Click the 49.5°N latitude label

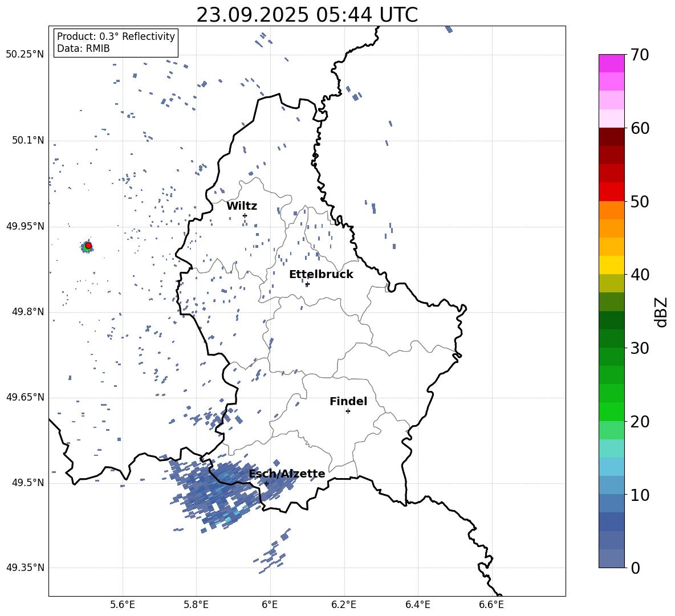(27, 482)
